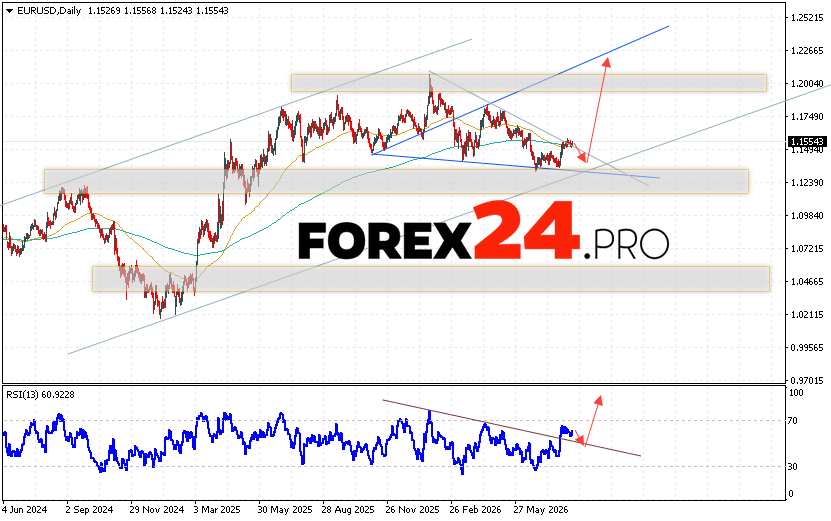Click the RSI scale value 0

click(791, 493)
